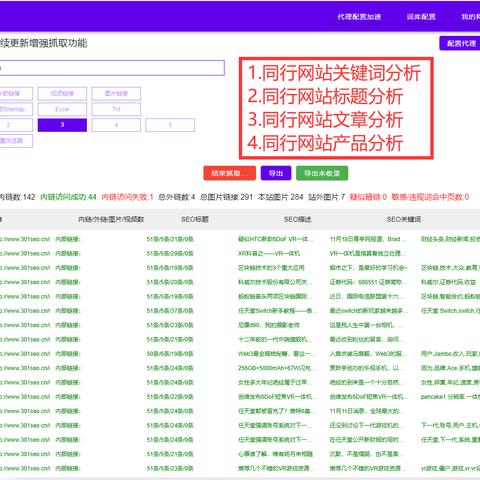
Task: Click the 内链访问成功:44 statistic
Action: (x=68, y=197)
